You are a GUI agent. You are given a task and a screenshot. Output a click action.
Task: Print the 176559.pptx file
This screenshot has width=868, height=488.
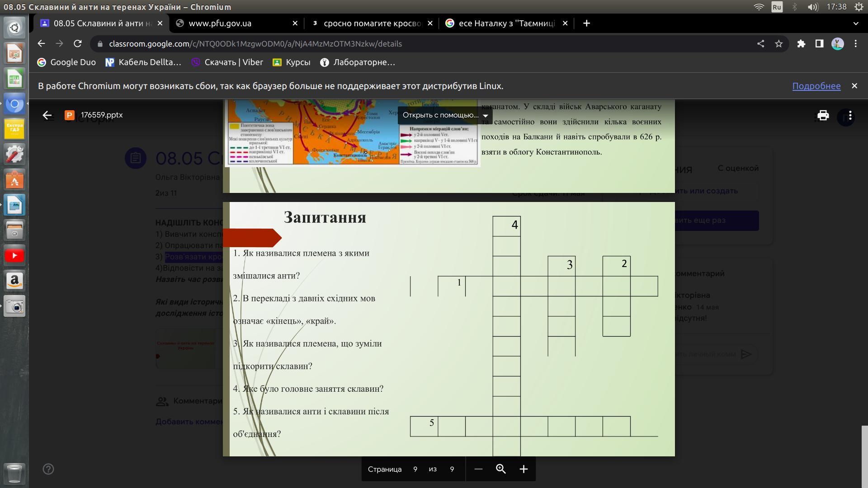click(x=823, y=115)
